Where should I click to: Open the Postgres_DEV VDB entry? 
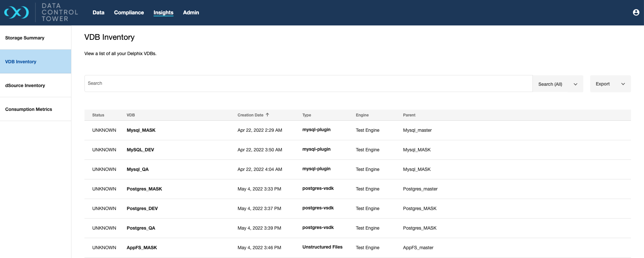click(x=142, y=208)
